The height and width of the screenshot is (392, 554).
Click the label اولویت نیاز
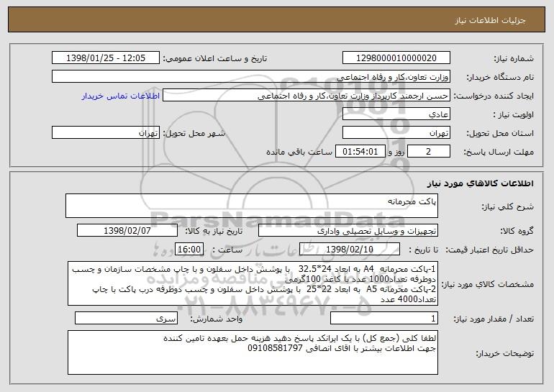click(x=514, y=115)
